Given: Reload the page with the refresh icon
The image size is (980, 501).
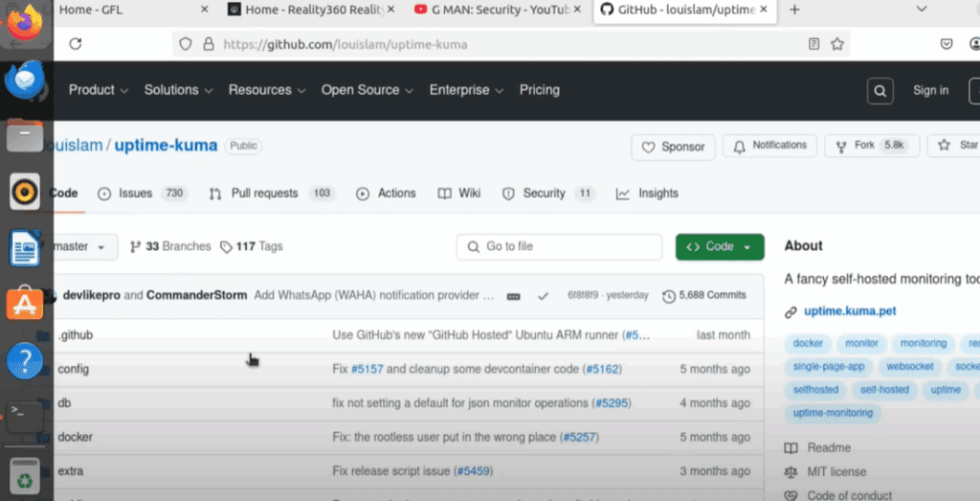Looking at the screenshot, I should coord(76,44).
